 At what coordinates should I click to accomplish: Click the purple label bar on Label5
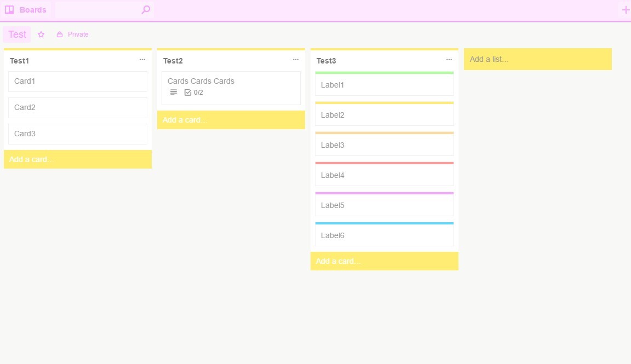385,193
